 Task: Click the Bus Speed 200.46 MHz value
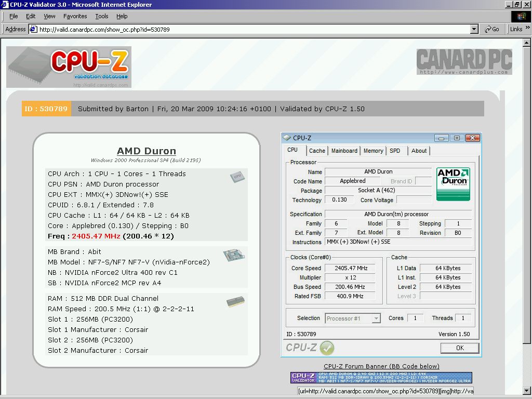(x=351, y=287)
